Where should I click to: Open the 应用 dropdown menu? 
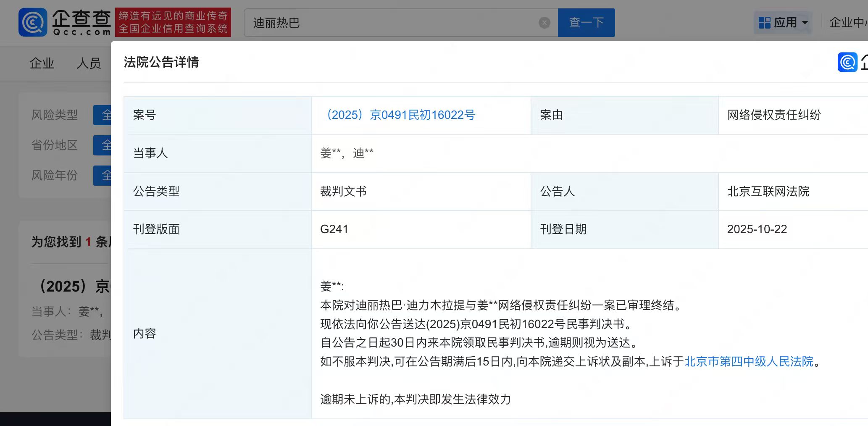tap(783, 23)
